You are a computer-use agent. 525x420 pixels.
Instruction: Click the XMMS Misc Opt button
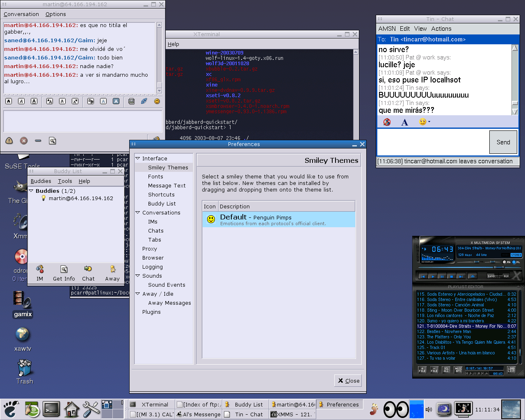tap(458, 370)
